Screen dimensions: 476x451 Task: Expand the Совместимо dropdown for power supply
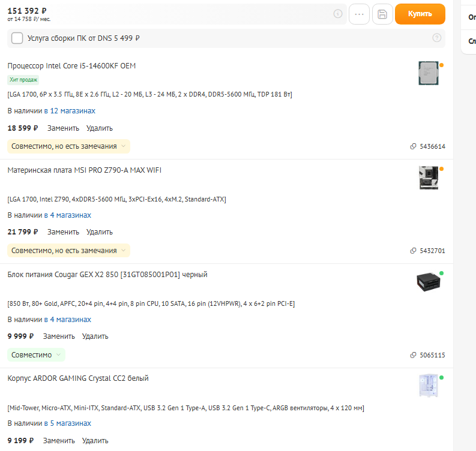[x=36, y=355]
